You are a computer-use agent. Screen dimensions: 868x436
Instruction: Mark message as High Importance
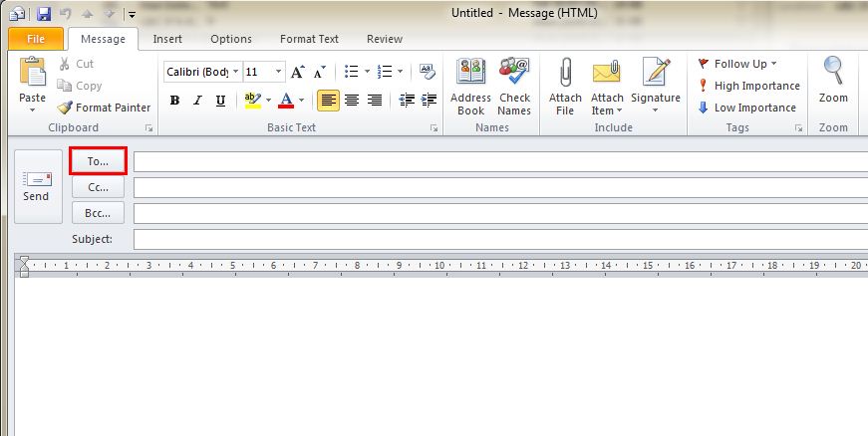(x=748, y=86)
